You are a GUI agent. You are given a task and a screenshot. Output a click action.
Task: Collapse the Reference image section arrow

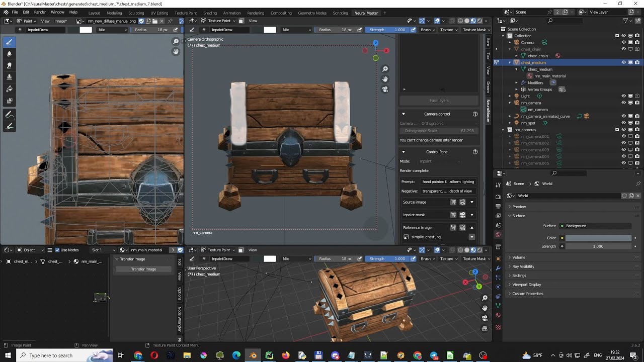(472, 228)
